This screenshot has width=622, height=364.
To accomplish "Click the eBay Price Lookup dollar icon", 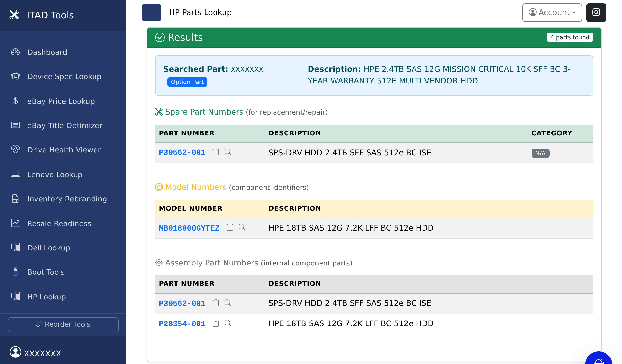I will [15, 101].
